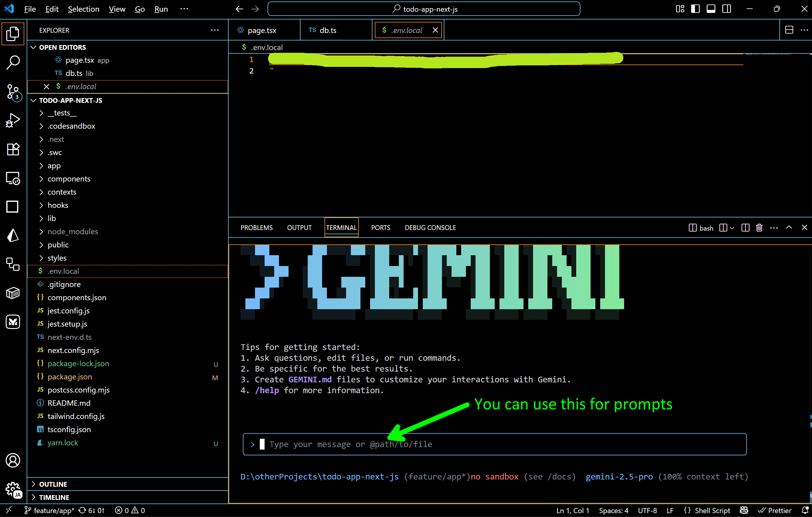This screenshot has height=517, width=812.
Task: Click the errors and warnings count indicator
Action: click(130, 510)
